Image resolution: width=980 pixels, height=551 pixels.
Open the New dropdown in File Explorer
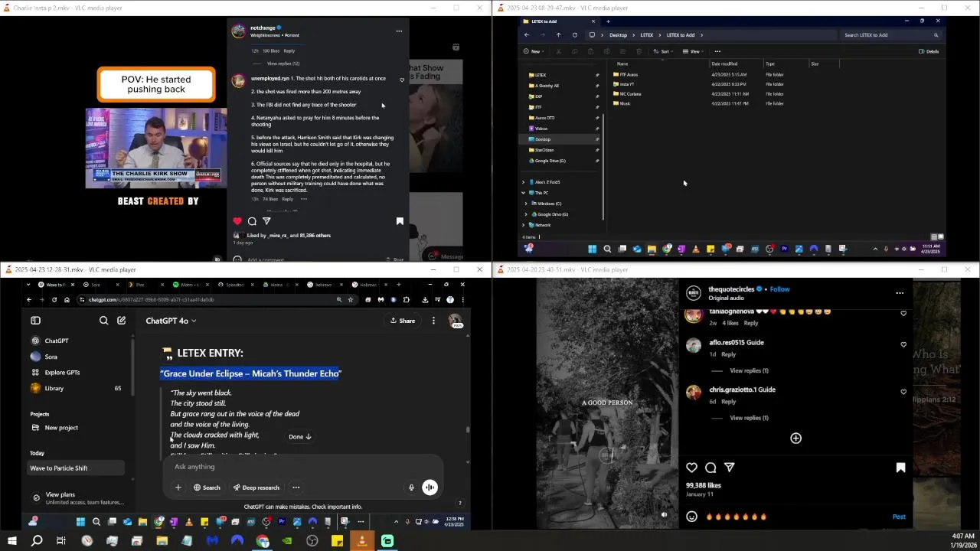[534, 51]
